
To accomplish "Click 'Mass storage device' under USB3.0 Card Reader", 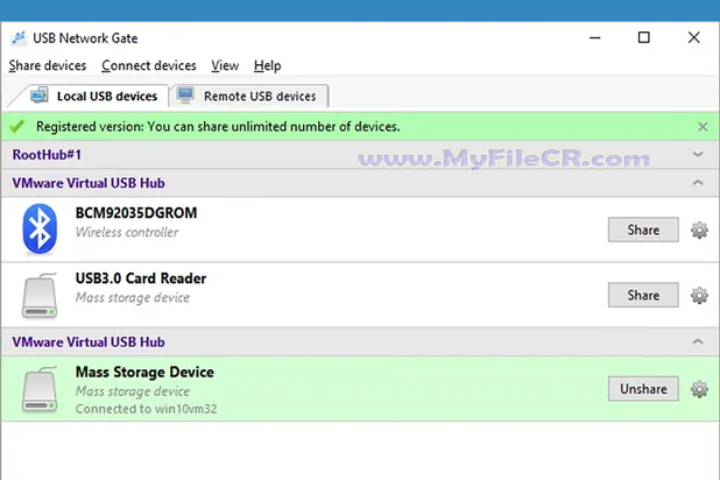I will (133, 298).
